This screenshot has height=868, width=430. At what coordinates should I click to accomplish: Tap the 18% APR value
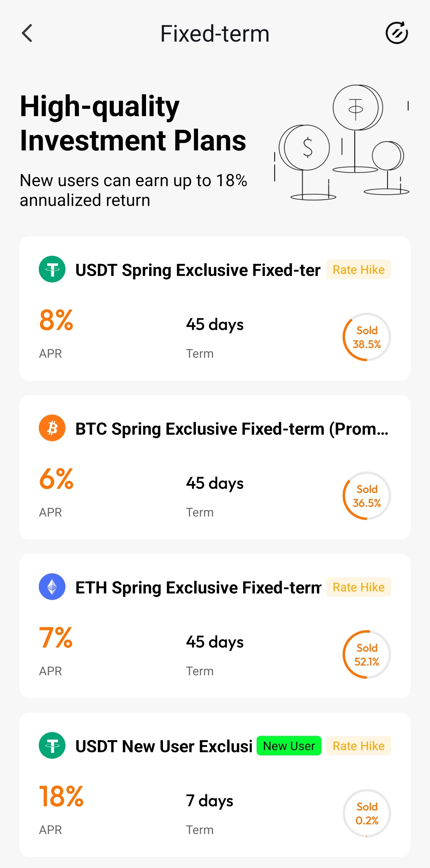coord(61,797)
